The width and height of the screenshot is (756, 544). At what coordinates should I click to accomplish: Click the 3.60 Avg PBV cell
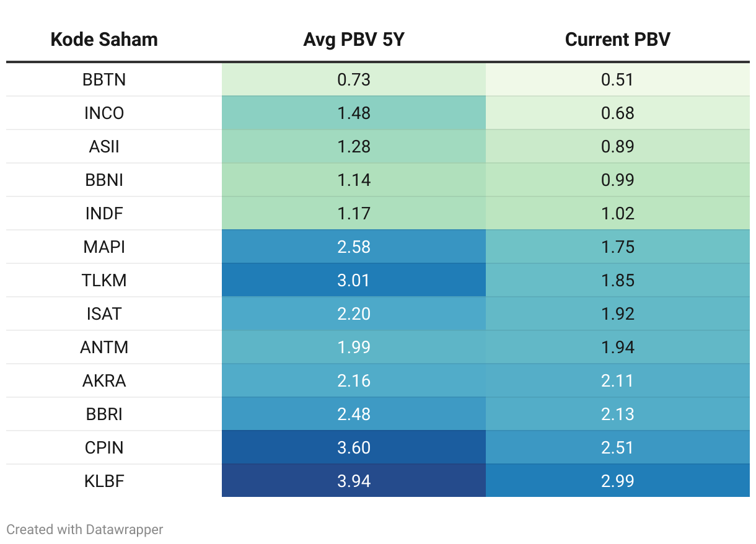click(x=354, y=448)
